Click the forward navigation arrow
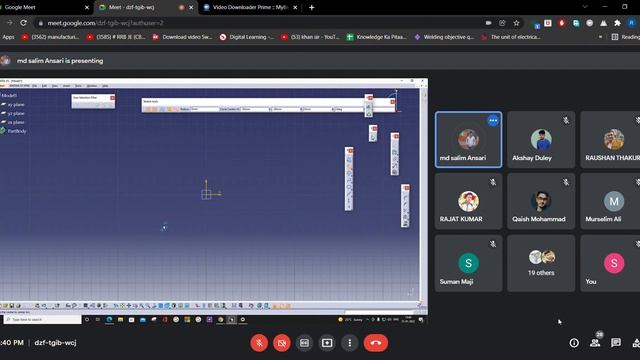The image size is (640, 360). pyautogui.click(x=9, y=23)
